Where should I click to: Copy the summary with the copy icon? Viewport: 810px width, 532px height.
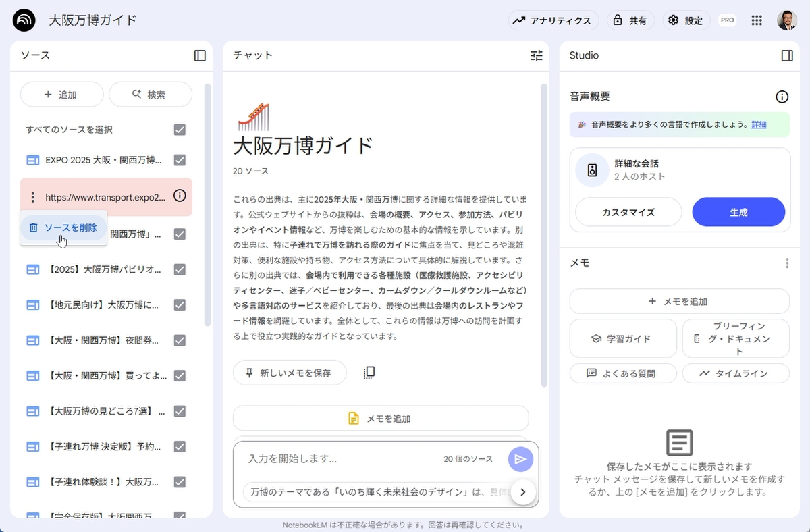[369, 373]
